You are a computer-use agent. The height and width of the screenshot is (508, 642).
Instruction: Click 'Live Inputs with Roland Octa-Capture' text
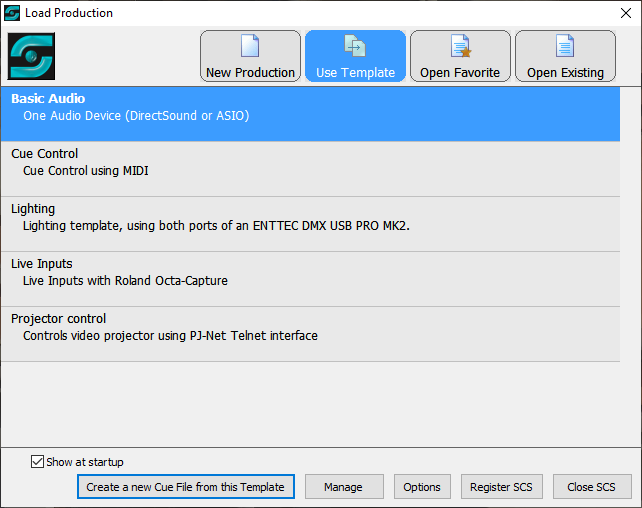click(125, 281)
